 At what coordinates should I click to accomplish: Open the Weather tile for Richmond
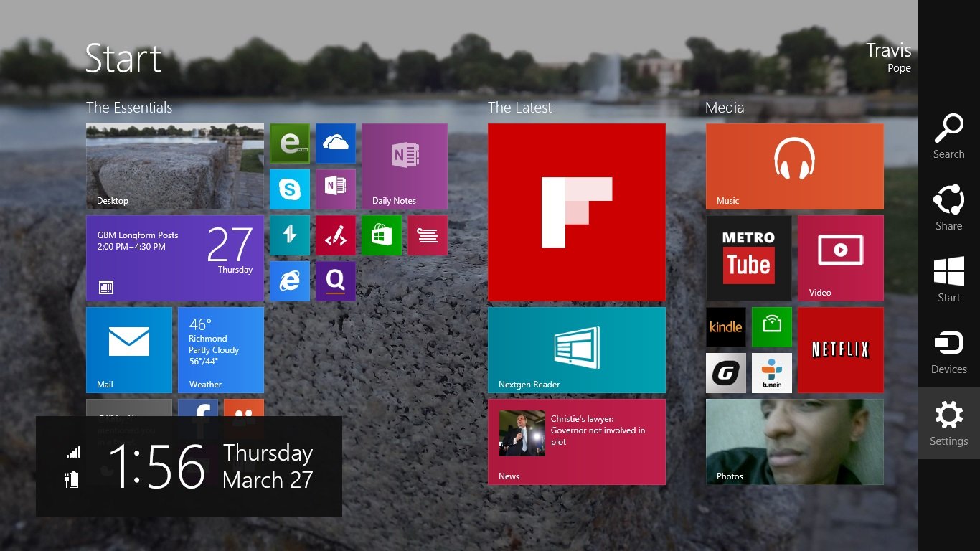(x=221, y=350)
